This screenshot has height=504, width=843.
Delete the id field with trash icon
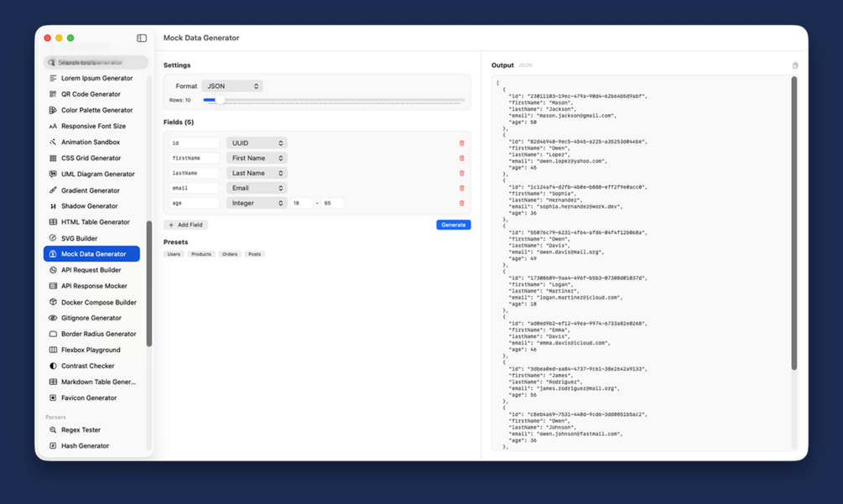click(461, 143)
